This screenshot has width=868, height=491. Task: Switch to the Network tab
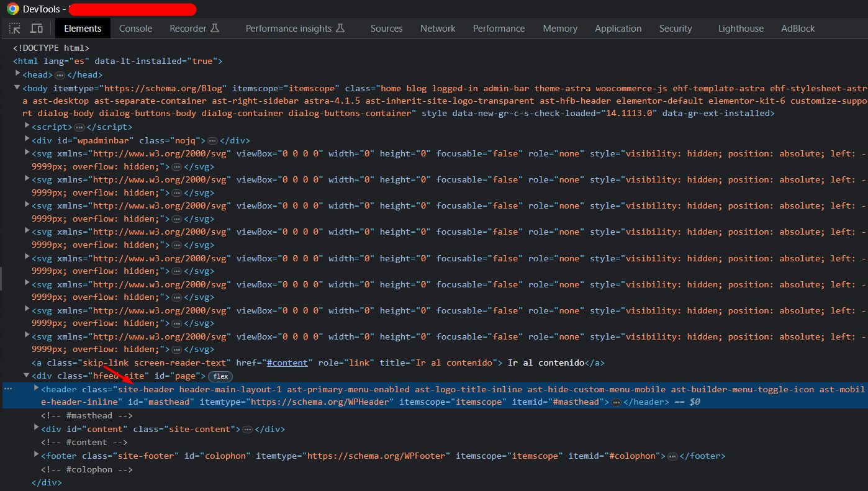[x=438, y=29]
